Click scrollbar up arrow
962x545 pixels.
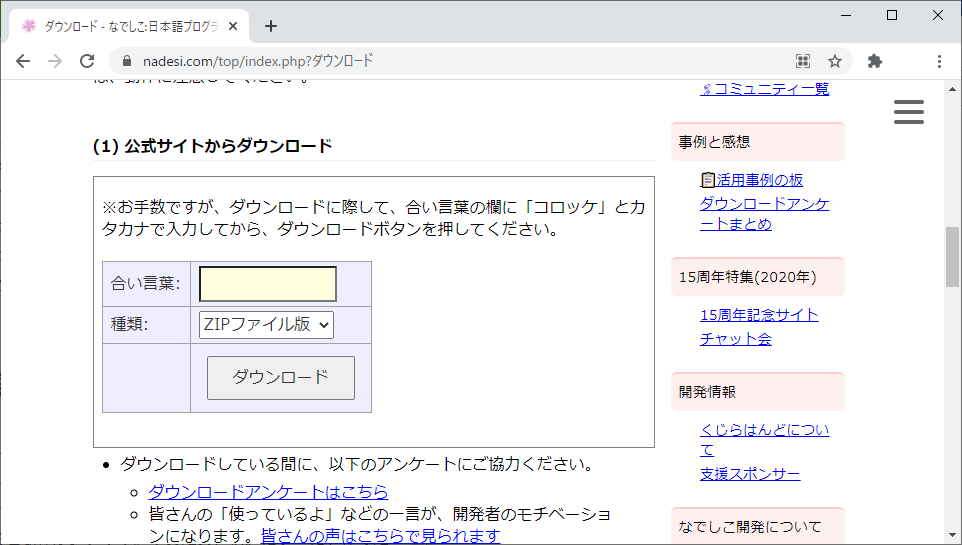(952, 89)
